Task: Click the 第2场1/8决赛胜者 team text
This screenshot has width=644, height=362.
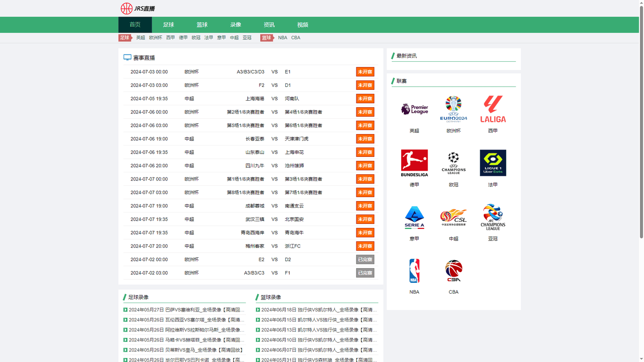Action: (246, 112)
